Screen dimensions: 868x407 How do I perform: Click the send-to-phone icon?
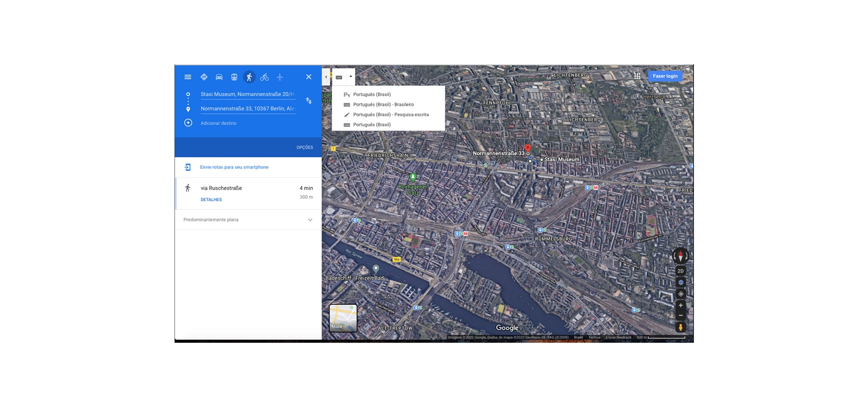pos(188,167)
